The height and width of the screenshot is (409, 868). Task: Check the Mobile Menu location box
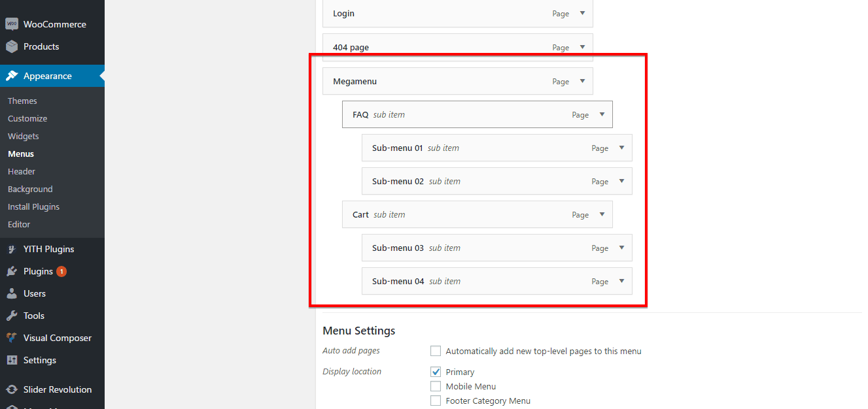[436, 386]
